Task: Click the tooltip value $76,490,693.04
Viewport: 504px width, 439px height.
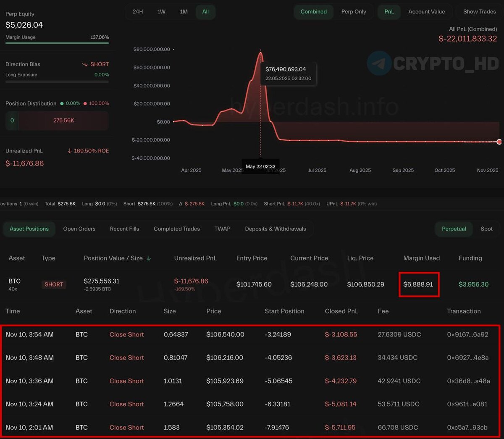Action: tap(286, 69)
